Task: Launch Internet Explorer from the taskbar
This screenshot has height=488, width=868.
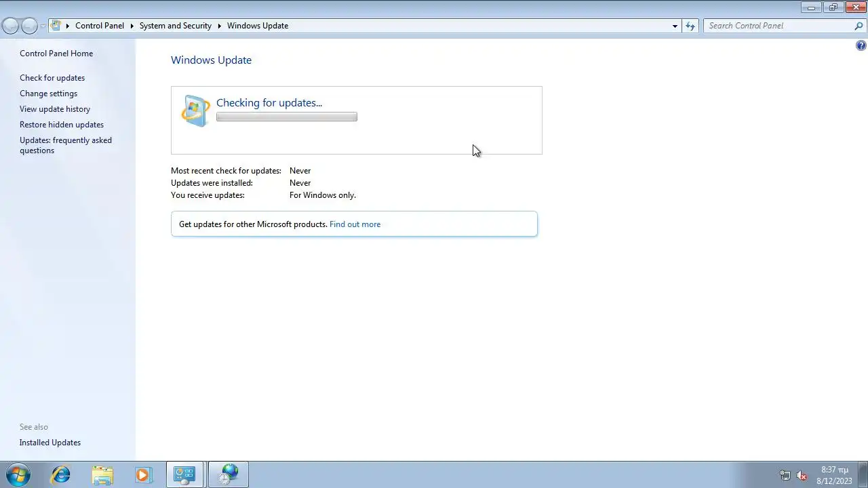Action: (61, 474)
